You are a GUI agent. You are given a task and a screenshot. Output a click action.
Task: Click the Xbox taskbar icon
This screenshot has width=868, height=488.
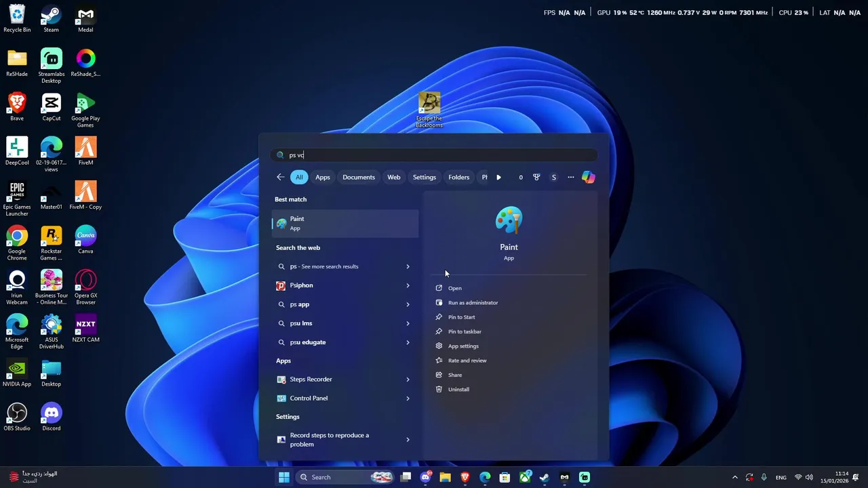(525, 477)
